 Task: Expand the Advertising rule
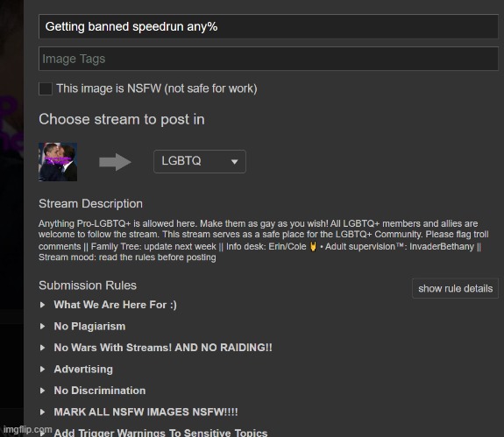click(83, 370)
